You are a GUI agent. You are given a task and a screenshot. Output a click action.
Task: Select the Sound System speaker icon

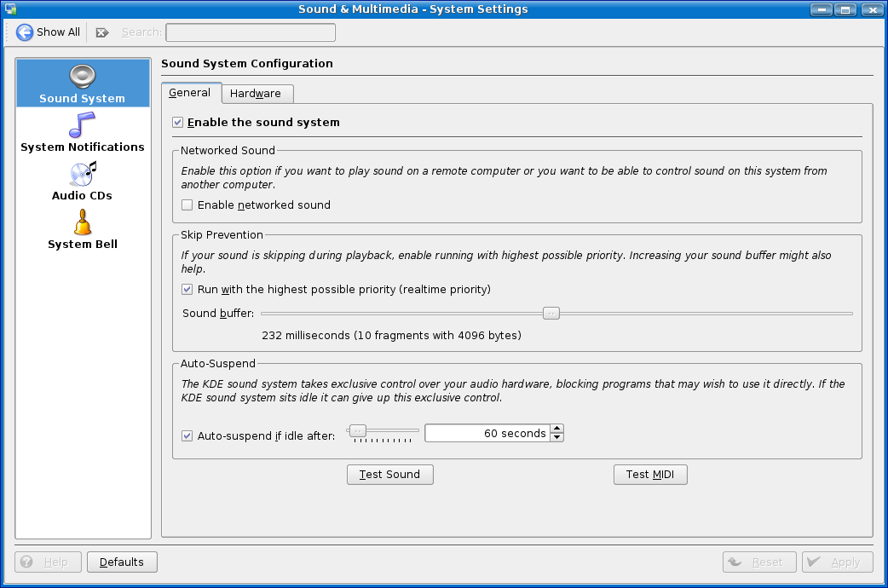tap(82, 76)
